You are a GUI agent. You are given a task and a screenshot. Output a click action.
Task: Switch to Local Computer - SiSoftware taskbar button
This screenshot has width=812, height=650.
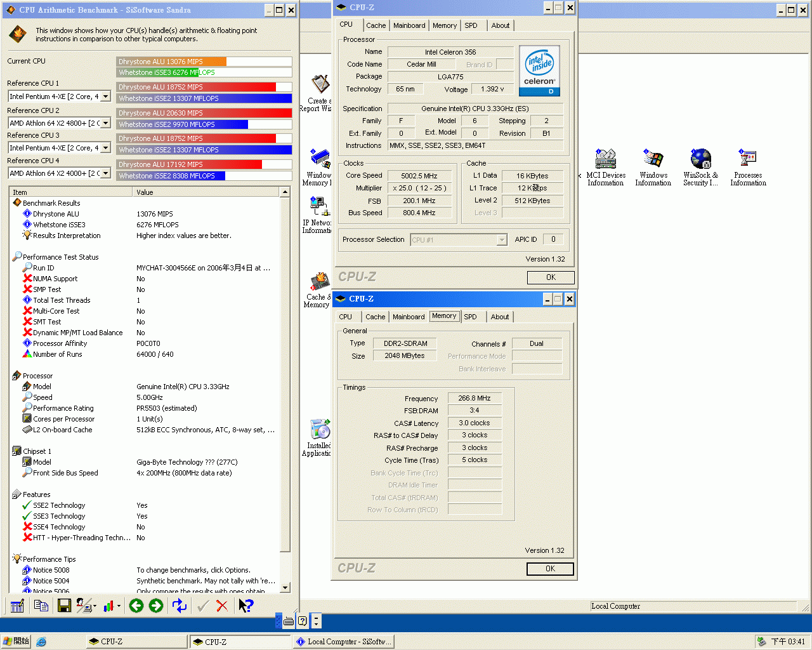point(343,642)
